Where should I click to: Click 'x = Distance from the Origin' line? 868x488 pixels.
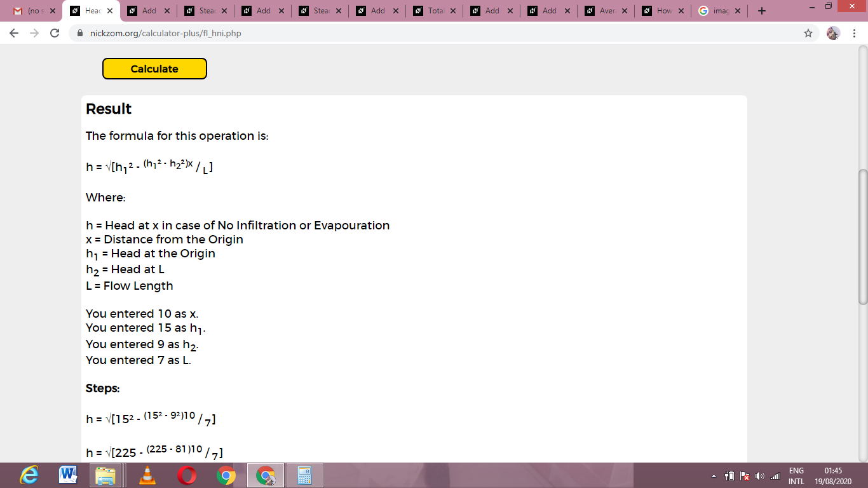(165, 240)
